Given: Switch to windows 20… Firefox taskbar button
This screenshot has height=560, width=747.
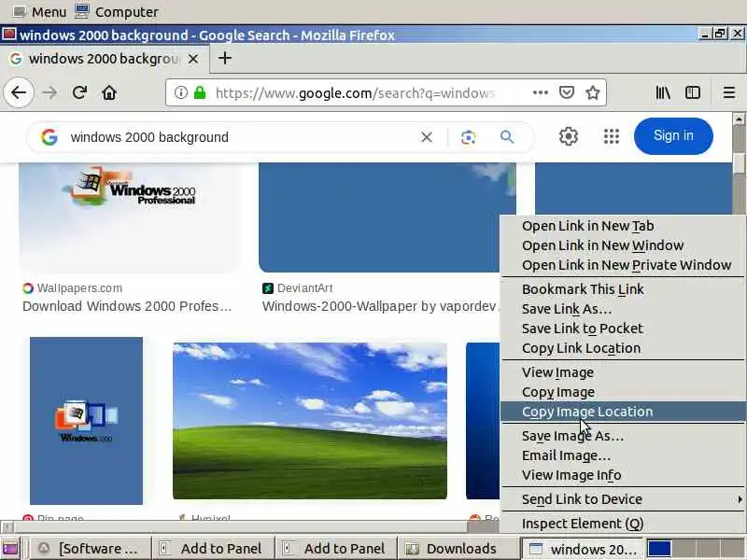Looking at the screenshot, I should [584, 549].
